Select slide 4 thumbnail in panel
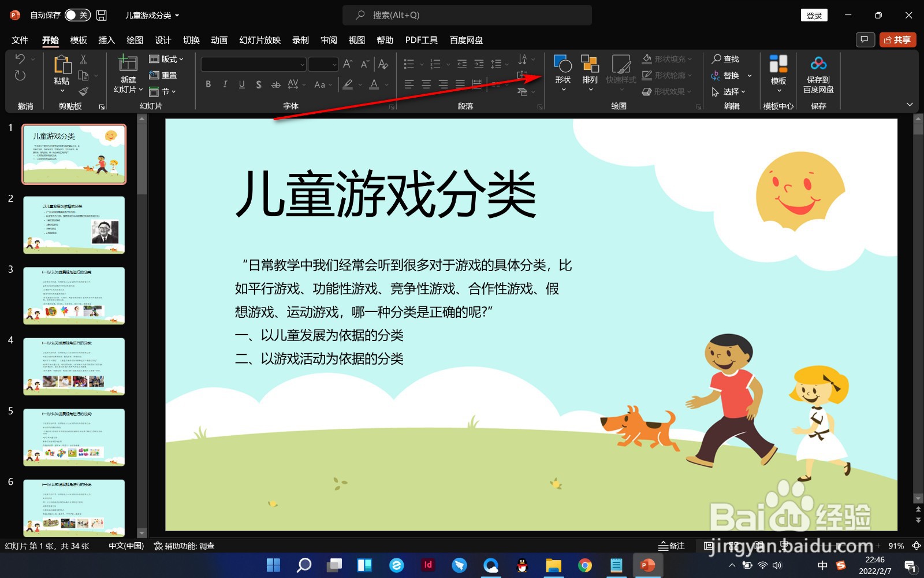The image size is (924, 578). point(74,366)
